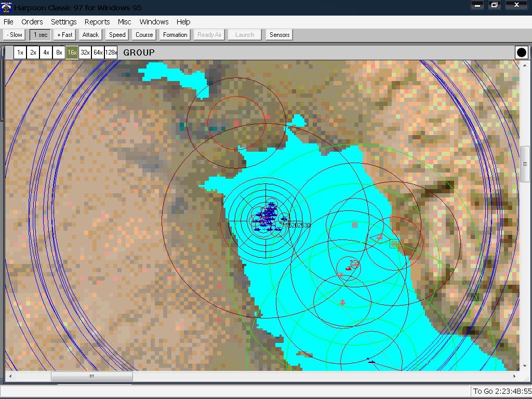Screen dimensions: 532x399
Task: Click the Misc menu item
Action: 125,22
